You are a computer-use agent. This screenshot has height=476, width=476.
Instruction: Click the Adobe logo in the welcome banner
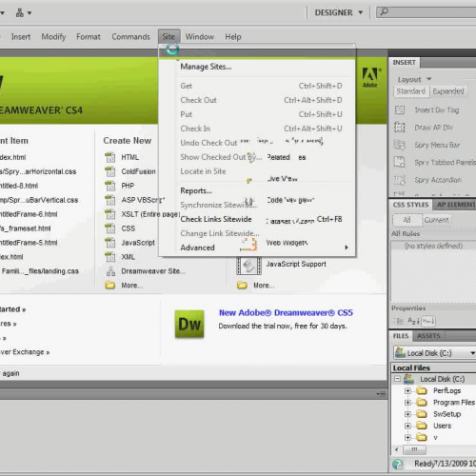[x=371, y=77]
